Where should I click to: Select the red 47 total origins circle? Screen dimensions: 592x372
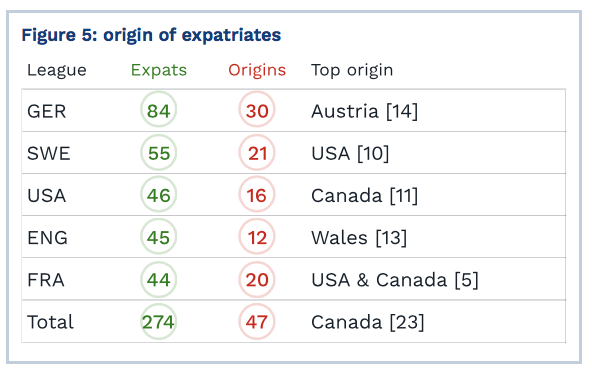pos(257,321)
